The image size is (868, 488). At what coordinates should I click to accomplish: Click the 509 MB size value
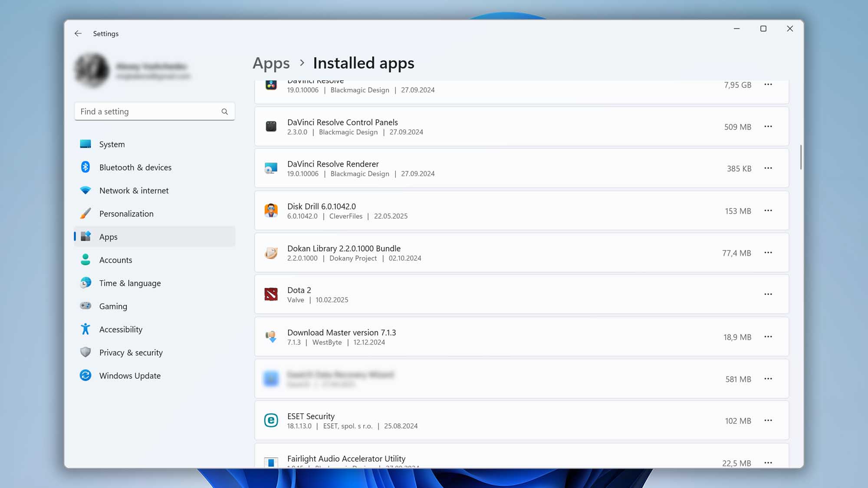pyautogui.click(x=737, y=127)
